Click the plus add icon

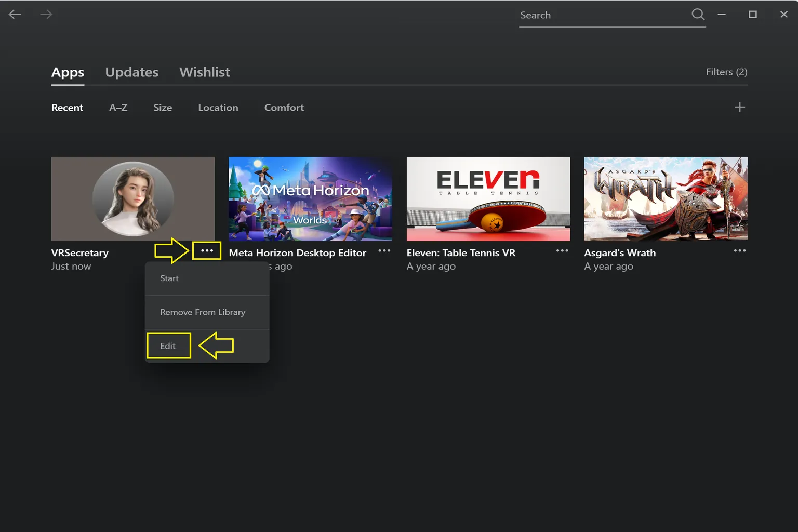(x=740, y=107)
